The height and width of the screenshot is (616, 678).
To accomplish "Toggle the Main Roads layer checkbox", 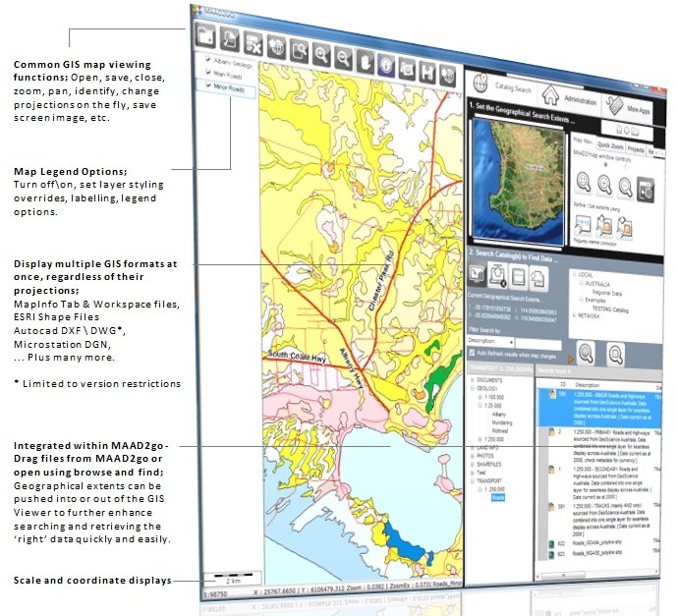I will click(x=208, y=72).
